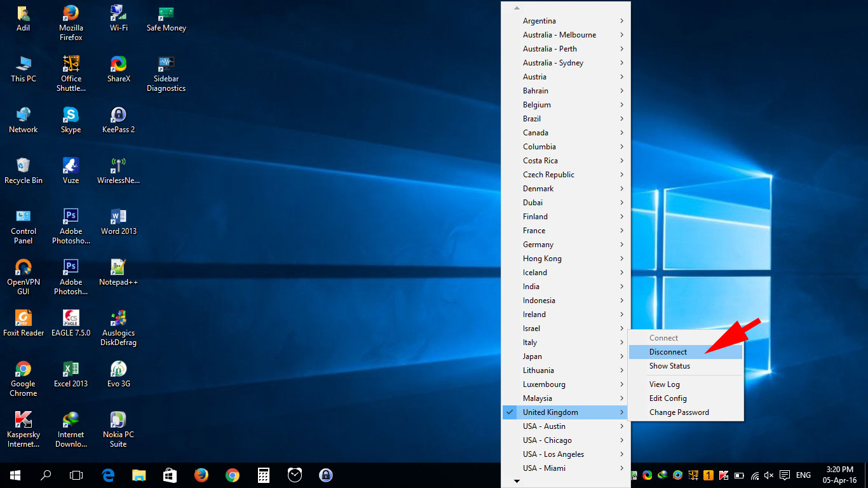Select View Log menu entry
Screen dimensions: 868x488
[x=664, y=384]
